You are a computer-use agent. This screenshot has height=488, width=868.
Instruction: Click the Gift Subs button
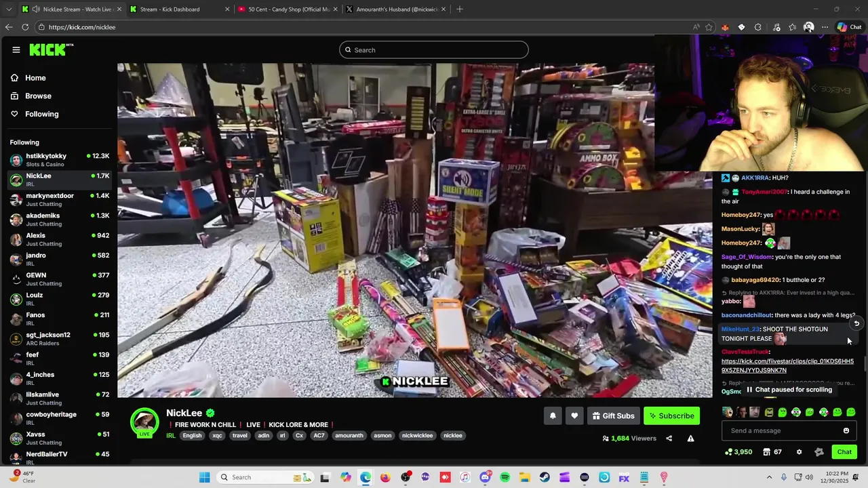(613, 415)
